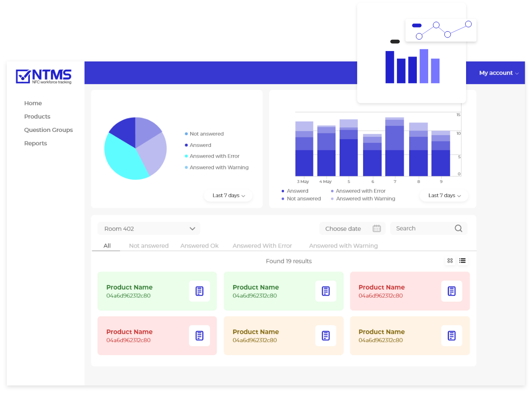532x394 pixels.
Task: Open bar chart Last 7 days dropdown
Action: click(x=444, y=196)
